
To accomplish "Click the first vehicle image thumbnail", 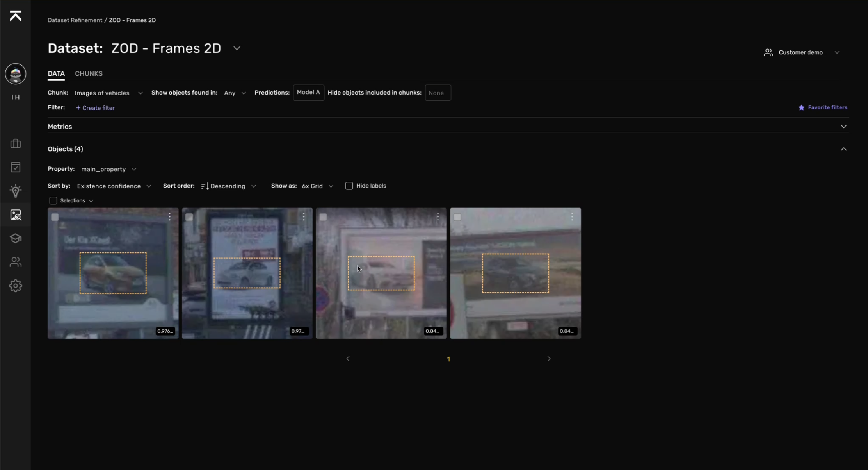I will 113,273.
